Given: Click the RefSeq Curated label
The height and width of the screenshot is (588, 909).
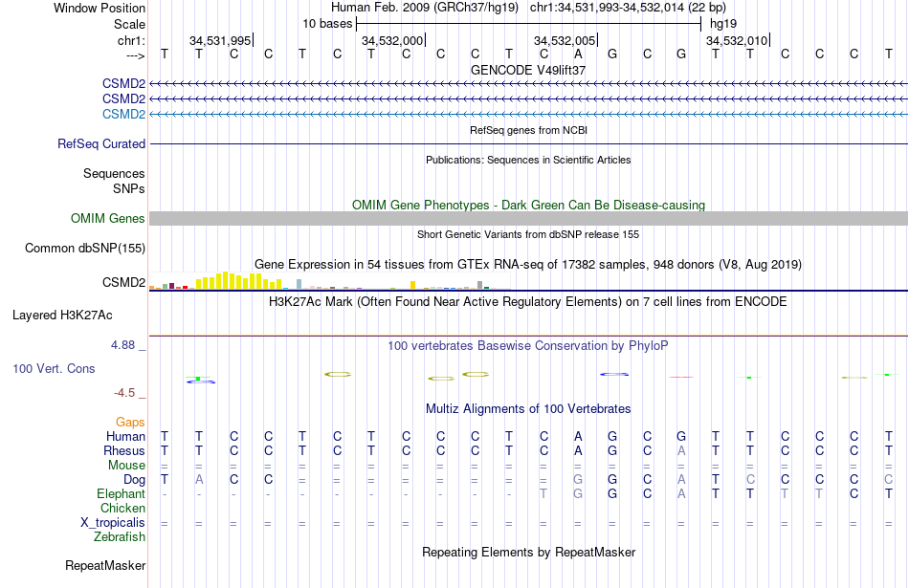Looking at the screenshot, I should tap(101, 143).
